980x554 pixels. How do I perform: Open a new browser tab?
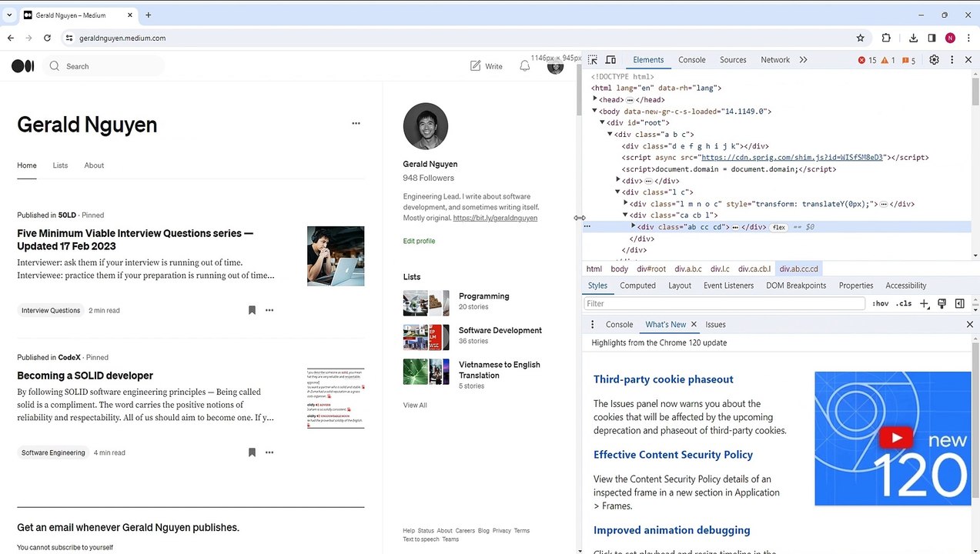148,15
